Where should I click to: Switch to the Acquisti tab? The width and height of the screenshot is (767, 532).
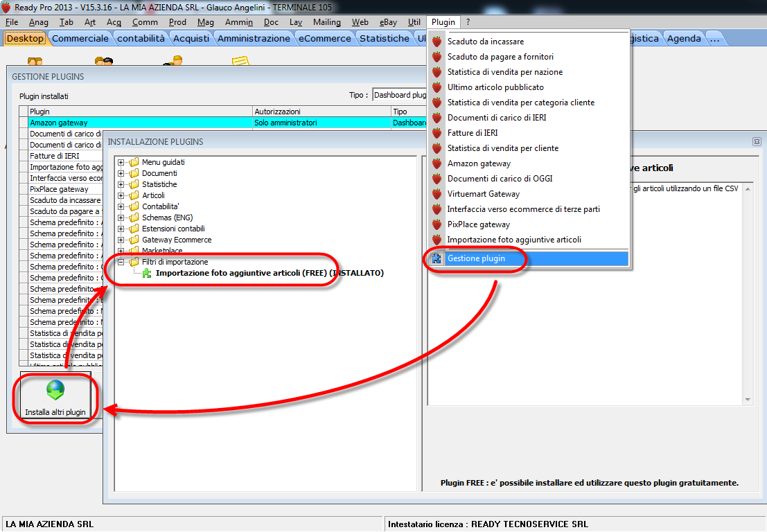(191, 38)
